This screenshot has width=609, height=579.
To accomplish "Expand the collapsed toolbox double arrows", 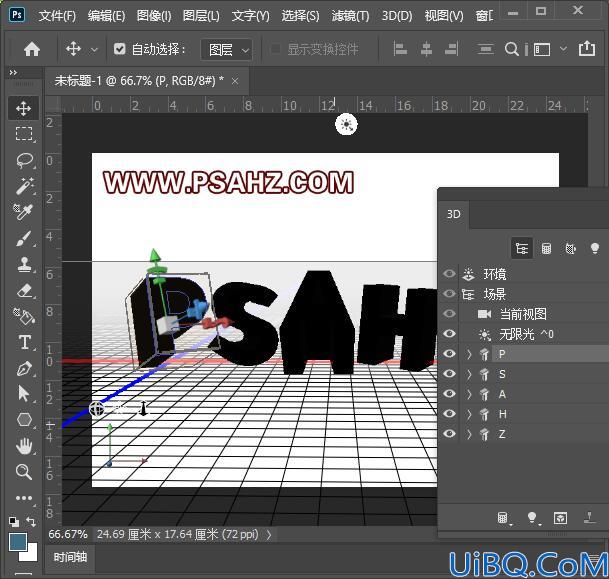I will (x=13, y=73).
